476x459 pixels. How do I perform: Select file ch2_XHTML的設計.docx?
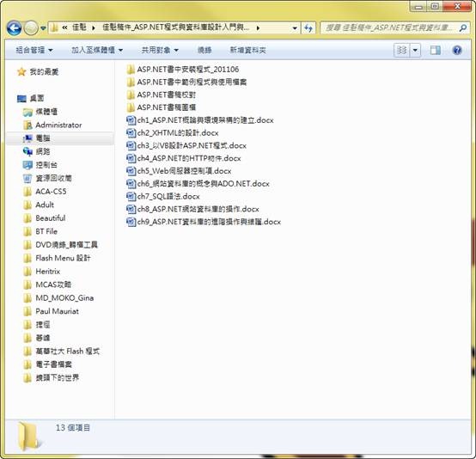[173, 133]
